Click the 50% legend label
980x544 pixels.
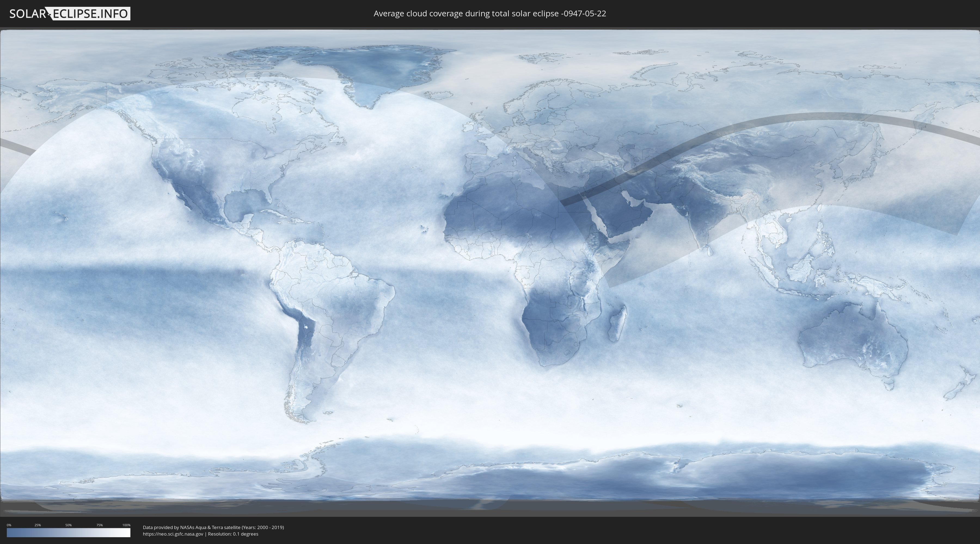(x=69, y=525)
